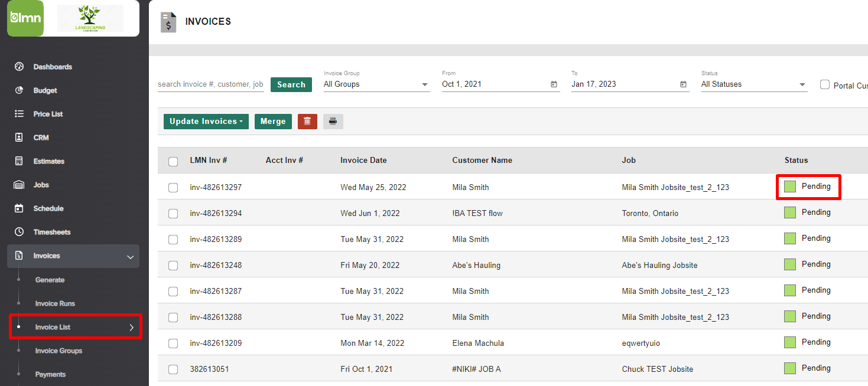Select the Budget icon in sidebar

click(17, 90)
